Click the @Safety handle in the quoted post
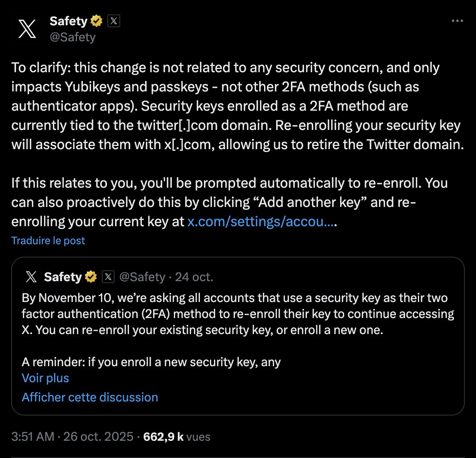The width and height of the screenshot is (476, 458). (142, 277)
